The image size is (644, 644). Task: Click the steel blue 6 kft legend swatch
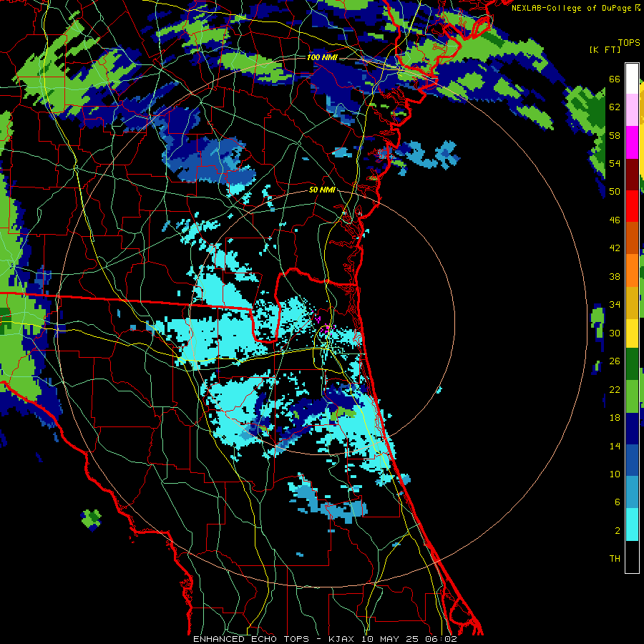(632, 492)
